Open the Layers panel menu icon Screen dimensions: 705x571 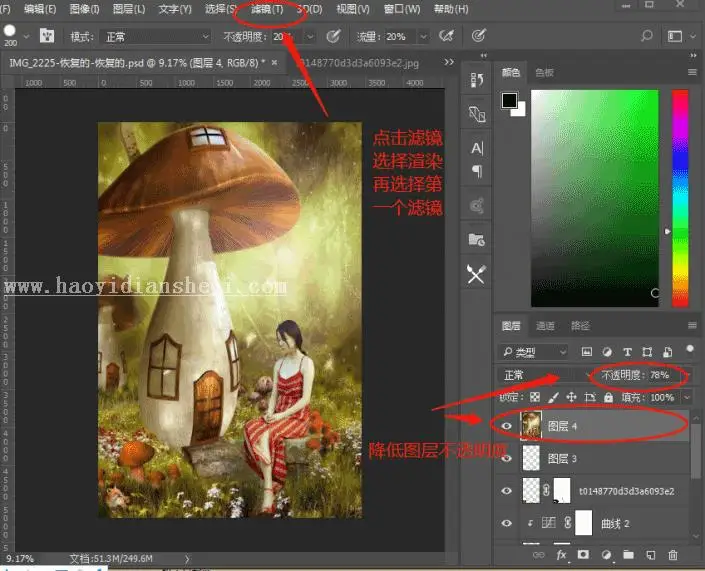click(692, 325)
